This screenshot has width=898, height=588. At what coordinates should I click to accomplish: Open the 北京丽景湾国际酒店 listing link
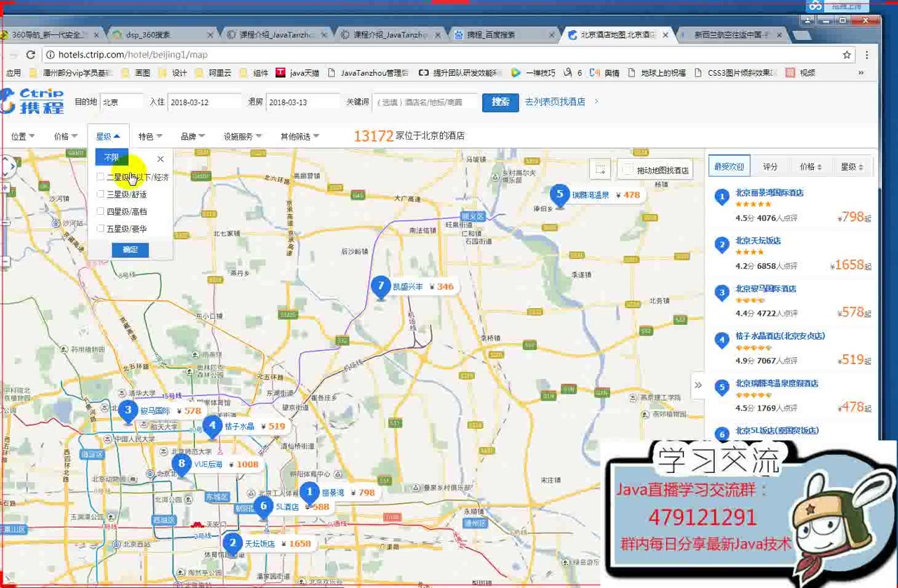(x=770, y=193)
